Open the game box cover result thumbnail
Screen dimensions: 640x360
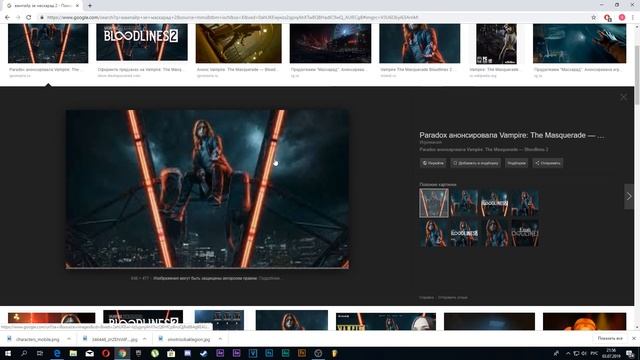496,44
